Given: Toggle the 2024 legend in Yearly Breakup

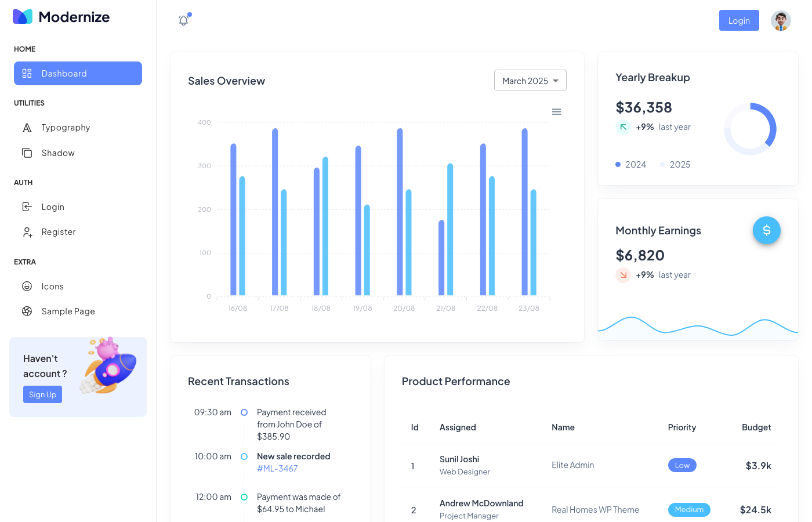Looking at the screenshot, I should (631, 164).
